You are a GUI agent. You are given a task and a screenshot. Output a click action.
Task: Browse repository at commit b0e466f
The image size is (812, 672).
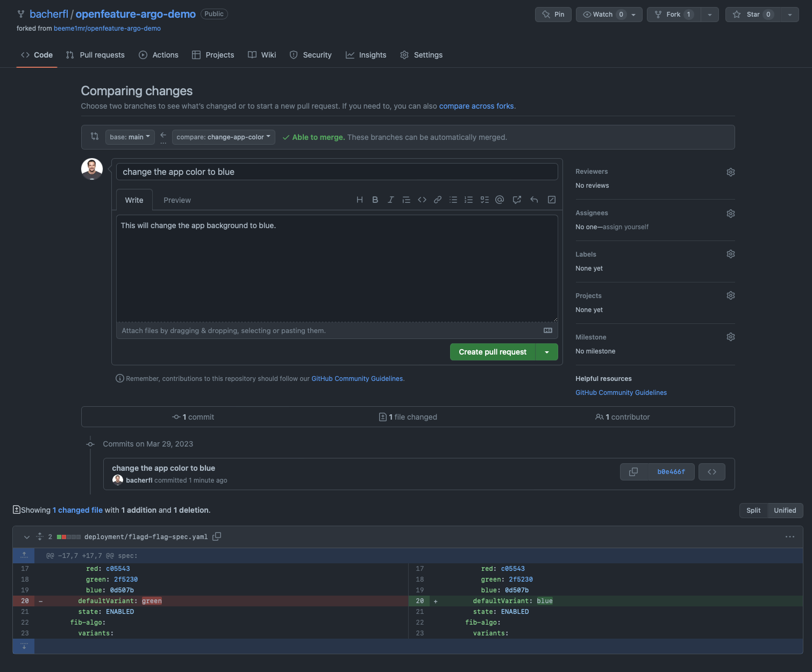712,472
